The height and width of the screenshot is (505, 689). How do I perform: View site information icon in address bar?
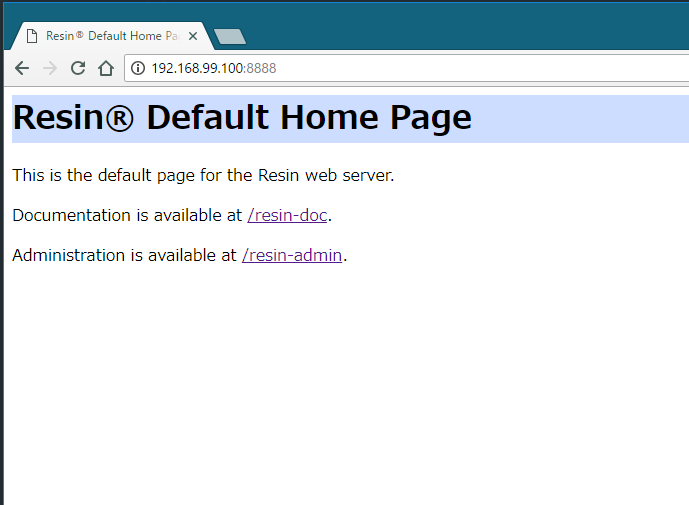pyautogui.click(x=138, y=68)
